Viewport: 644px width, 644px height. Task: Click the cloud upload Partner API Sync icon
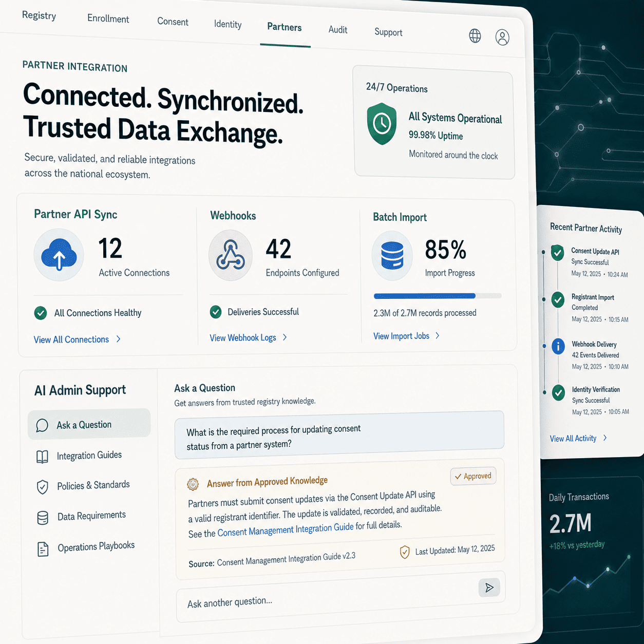click(x=59, y=255)
